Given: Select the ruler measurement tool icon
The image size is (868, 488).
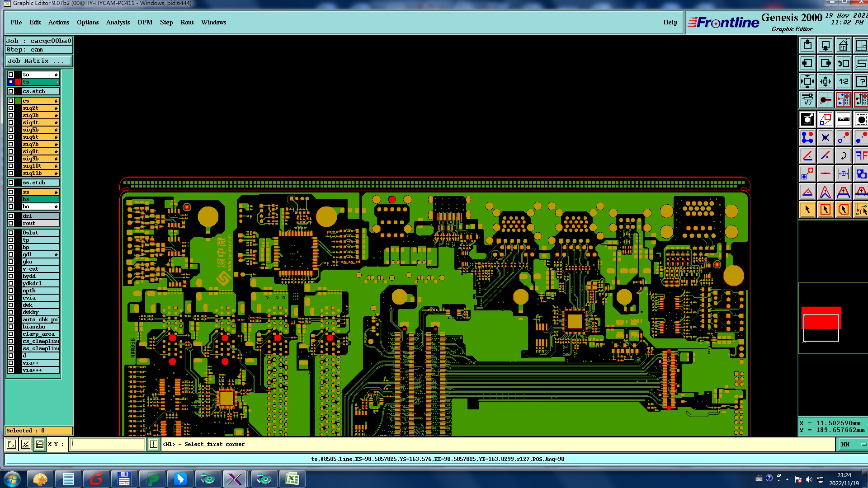Looking at the screenshot, I should coord(843,119).
